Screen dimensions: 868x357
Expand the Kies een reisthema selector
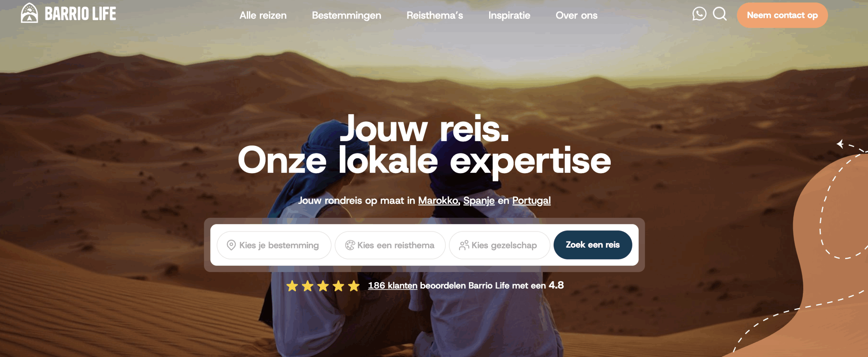tap(390, 245)
